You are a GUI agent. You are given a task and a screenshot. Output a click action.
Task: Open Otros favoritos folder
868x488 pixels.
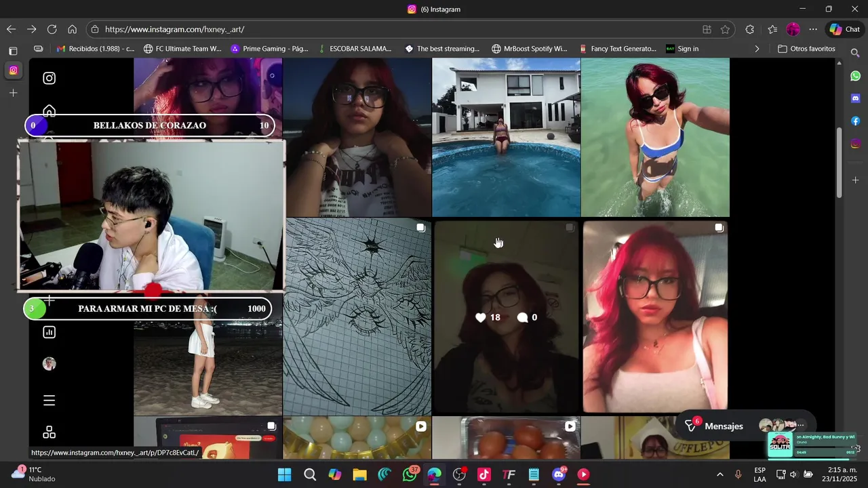click(x=806, y=49)
